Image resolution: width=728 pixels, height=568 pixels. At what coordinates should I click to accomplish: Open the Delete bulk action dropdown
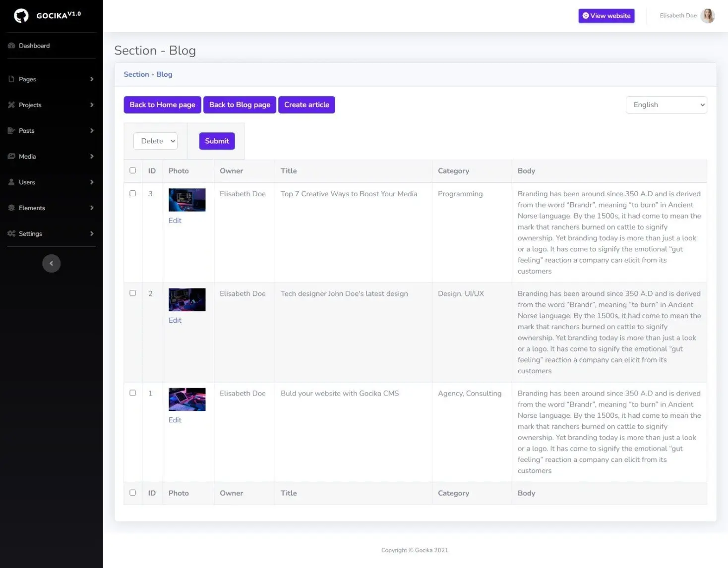coord(155,141)
